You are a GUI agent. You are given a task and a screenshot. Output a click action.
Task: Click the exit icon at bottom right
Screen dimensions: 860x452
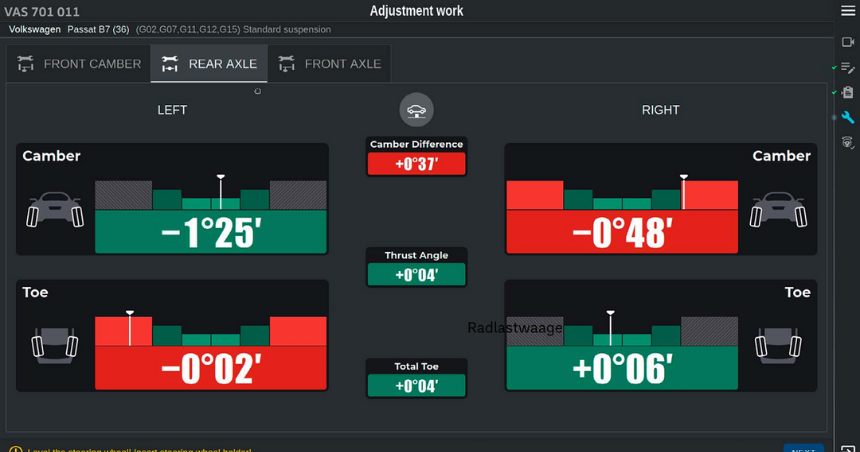click(x=848, y=449)
